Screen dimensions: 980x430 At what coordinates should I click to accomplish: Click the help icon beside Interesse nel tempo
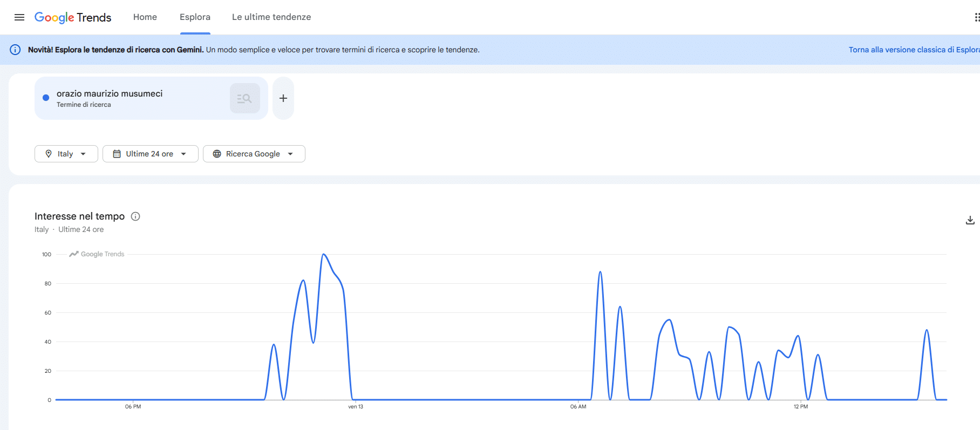click(x=135, y=216)
